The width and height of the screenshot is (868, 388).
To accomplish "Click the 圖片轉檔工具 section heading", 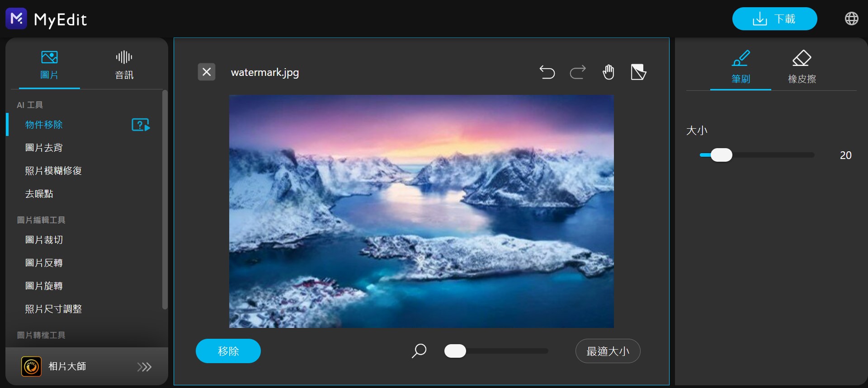I will point(41,335).
